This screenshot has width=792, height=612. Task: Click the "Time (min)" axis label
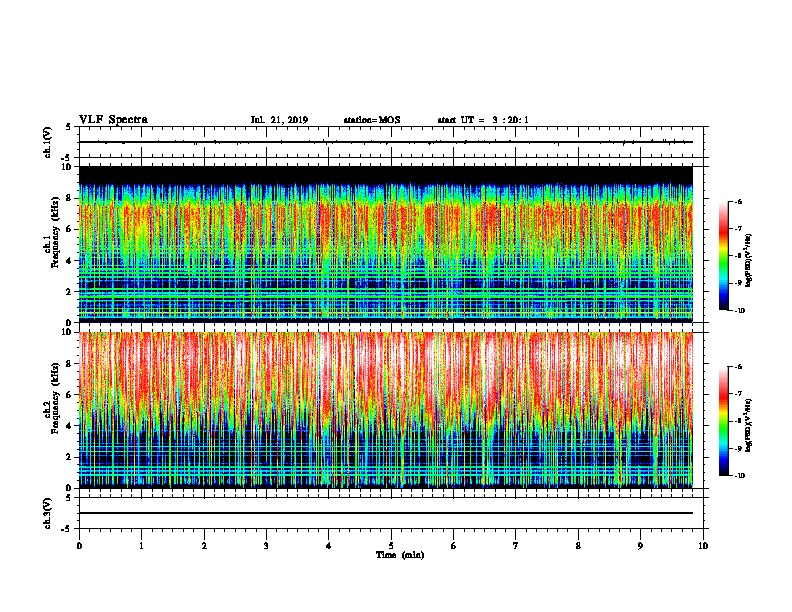(x=400, y=555)
